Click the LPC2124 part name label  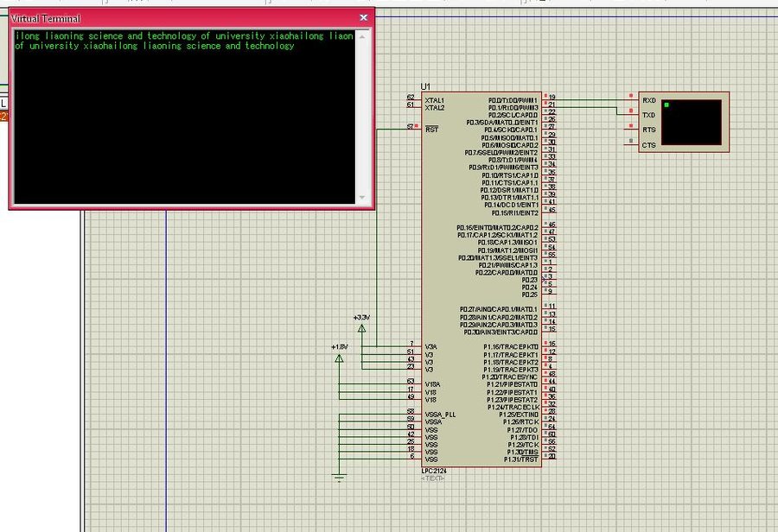pyautogui.click(x=434, y=470)
